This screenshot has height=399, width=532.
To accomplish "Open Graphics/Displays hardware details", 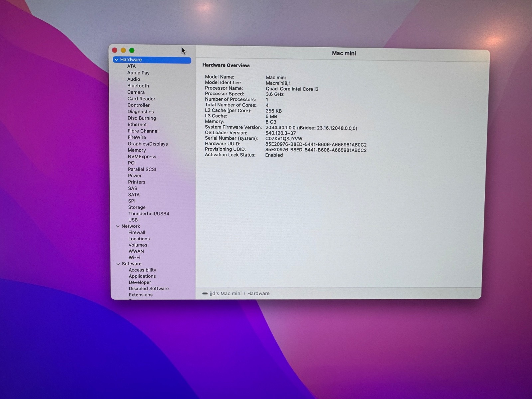I will [x=148, y=144].
